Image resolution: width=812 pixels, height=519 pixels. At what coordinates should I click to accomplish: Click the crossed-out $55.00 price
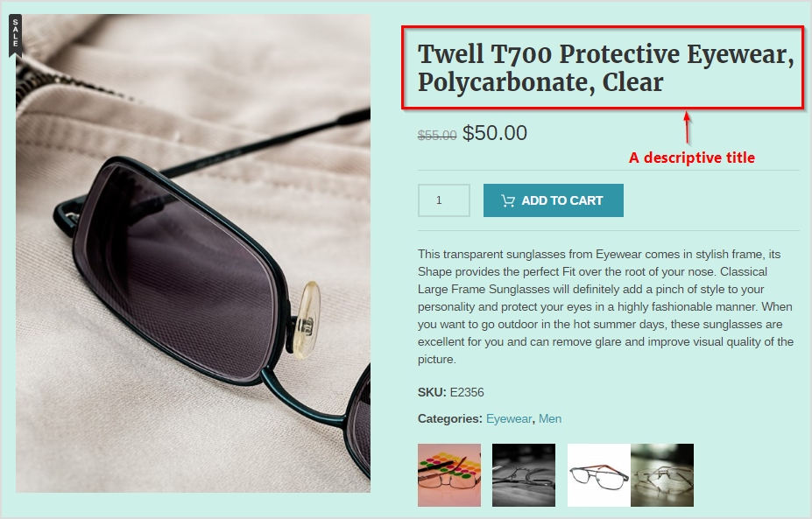[437, 136]
